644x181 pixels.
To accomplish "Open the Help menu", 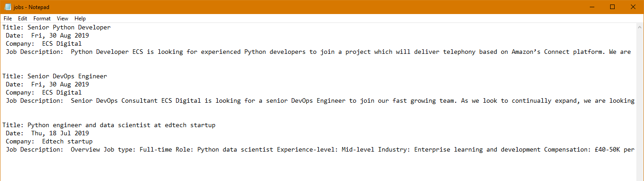I will click(x=80, y=19).
